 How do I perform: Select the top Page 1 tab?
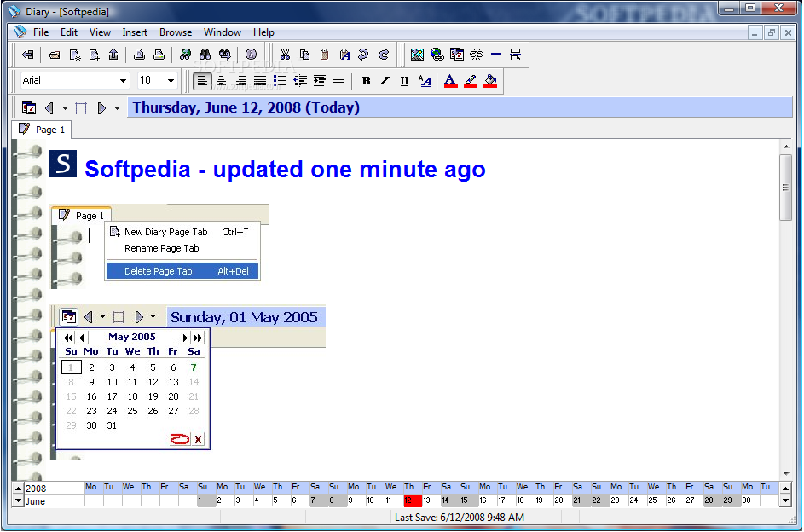click(42, 130)
